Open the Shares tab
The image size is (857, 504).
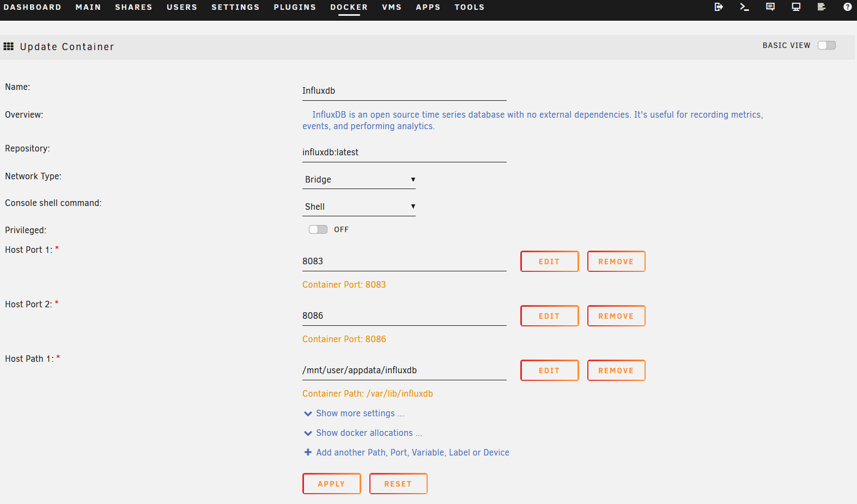pos(133,7)
